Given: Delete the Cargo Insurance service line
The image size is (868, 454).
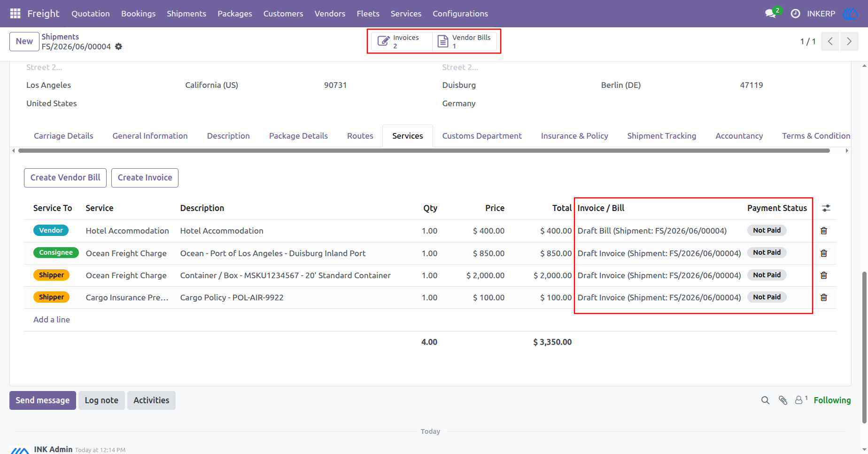Looking at the screenshot, I should tap(824, 297).
